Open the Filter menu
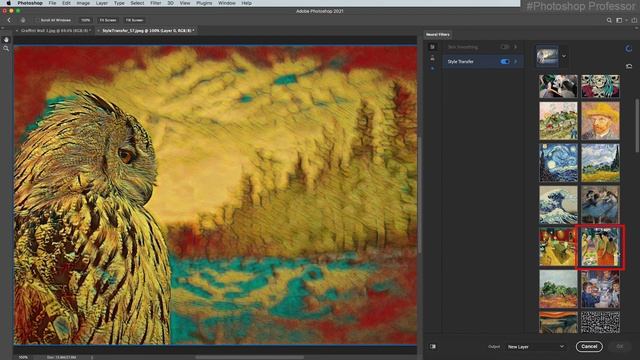 156,3
